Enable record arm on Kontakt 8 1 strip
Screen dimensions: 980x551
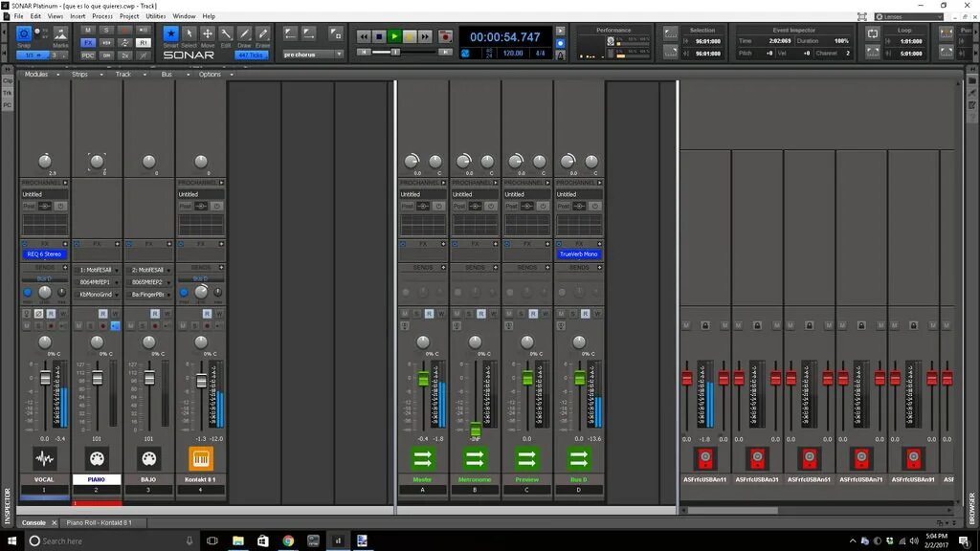207,325
